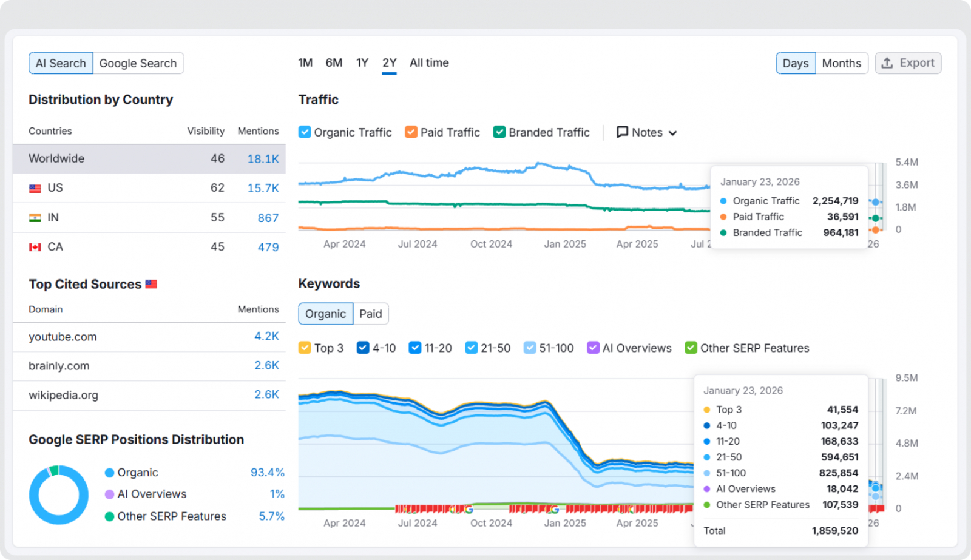Click the Export upload icon

[x=887, y=63]
